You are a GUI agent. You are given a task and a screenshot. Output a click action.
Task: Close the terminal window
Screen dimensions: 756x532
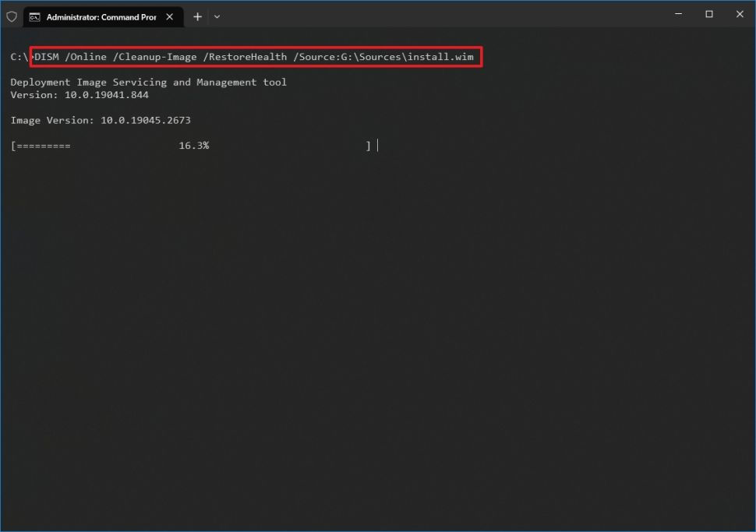[x=740, y=15]
